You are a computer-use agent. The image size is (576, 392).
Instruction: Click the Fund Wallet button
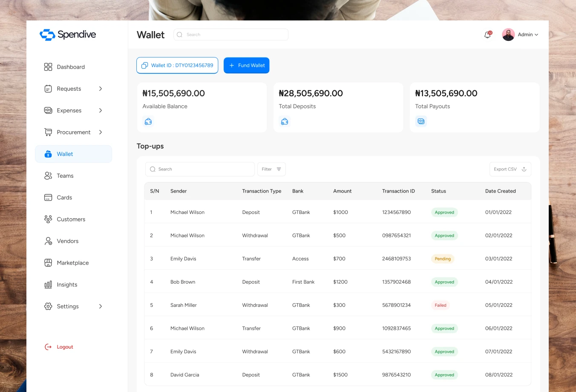[247, 65]
